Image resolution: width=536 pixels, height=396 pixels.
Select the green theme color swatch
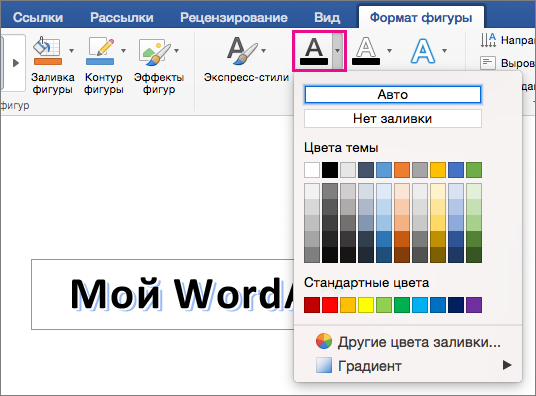coord(474,170)
